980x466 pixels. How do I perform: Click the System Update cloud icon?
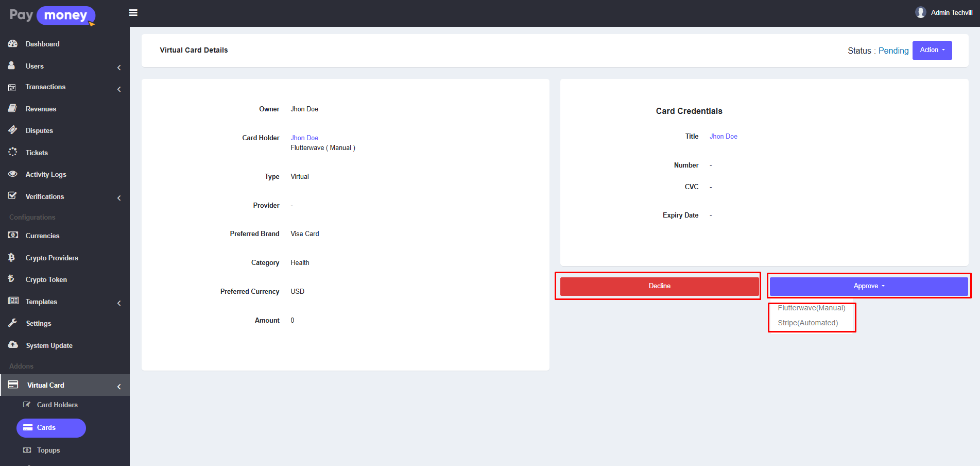click(x=13, y=345)
